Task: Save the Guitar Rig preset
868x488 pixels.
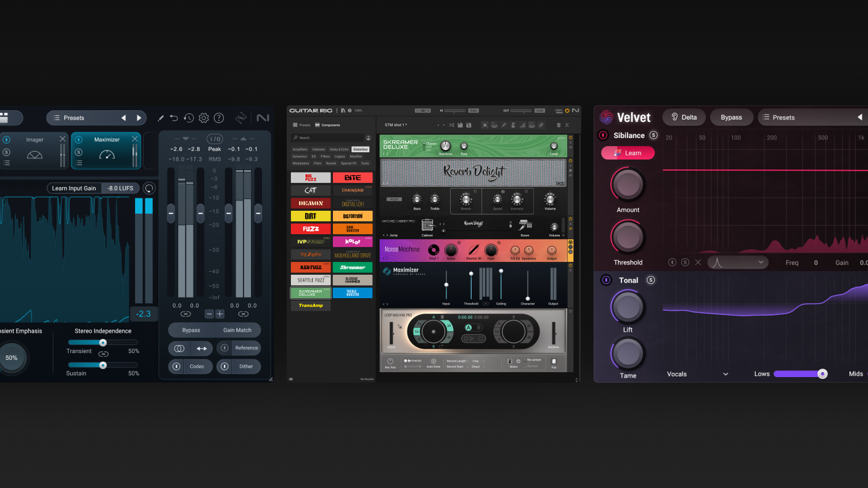Action: click(460, 126)
